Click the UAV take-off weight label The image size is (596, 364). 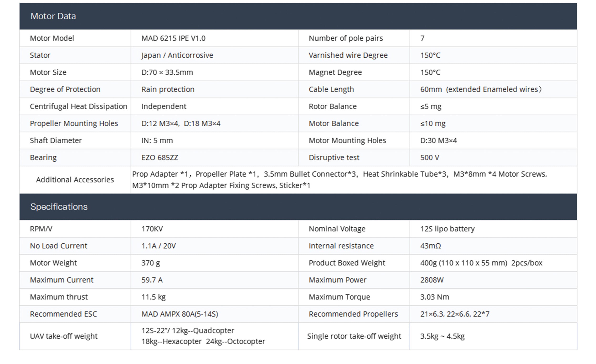click(64, 336)
